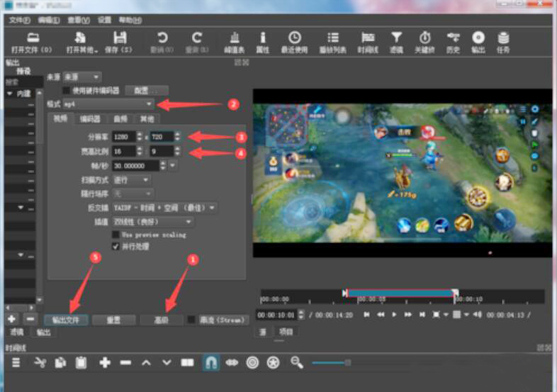Screen dimensions: 557x392
Task: Open the 格式 mp4 format dropdown
Action: click(108, 104)
